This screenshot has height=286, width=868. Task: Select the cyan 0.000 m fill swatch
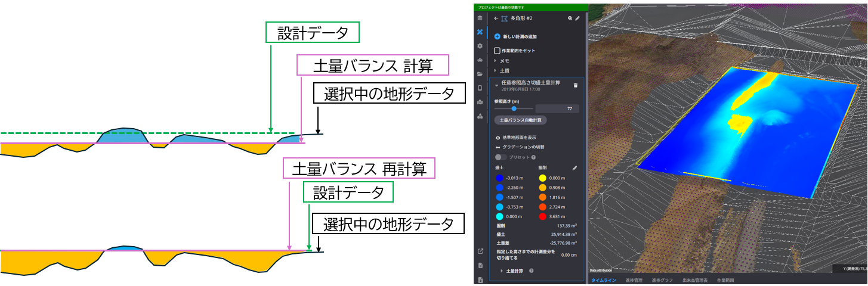click(x=500, y=216)
